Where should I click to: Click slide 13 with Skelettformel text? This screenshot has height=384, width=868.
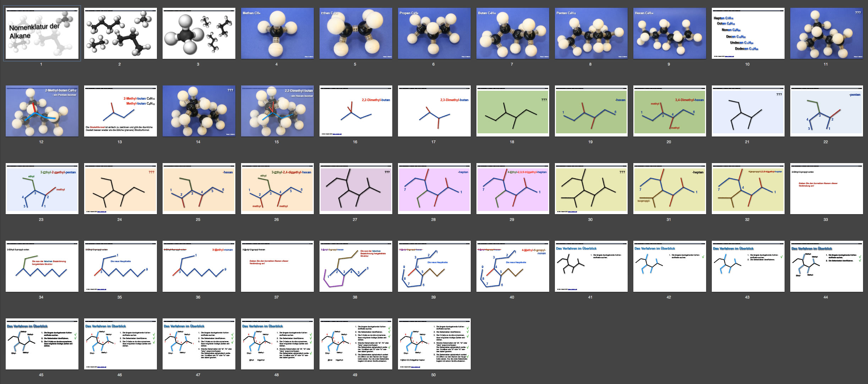[120, 111]
